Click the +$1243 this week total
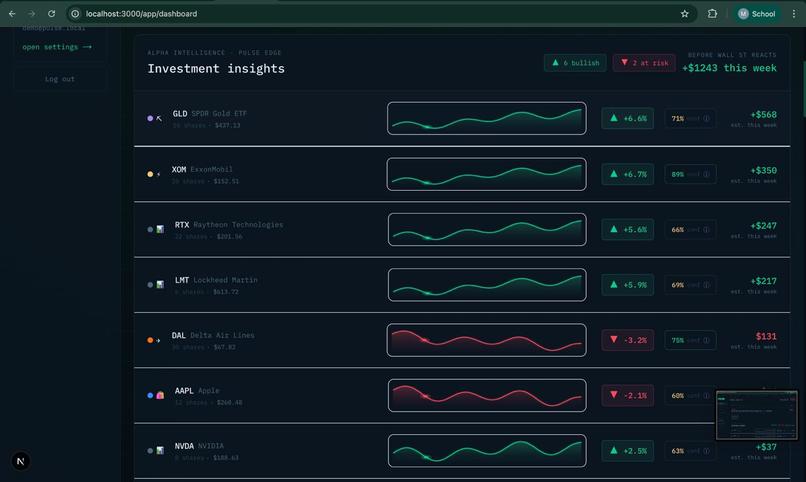 pyautogui.click(x=729, y=68)
